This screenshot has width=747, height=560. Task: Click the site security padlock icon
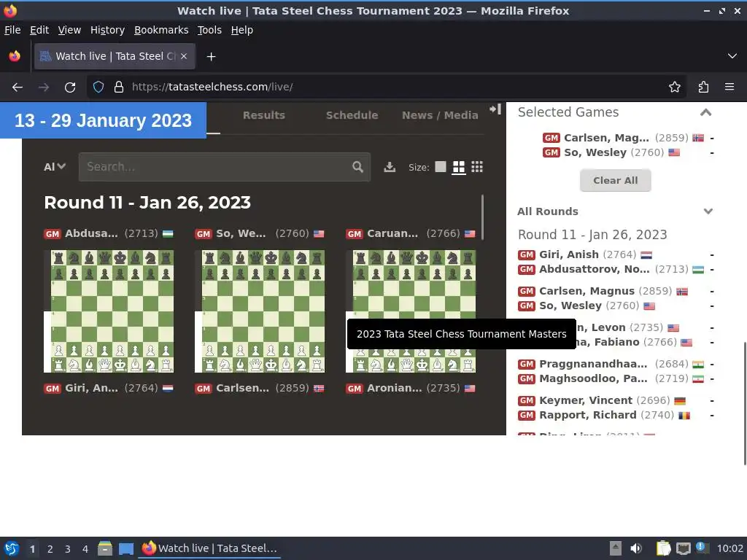click(x=119, y=87)
